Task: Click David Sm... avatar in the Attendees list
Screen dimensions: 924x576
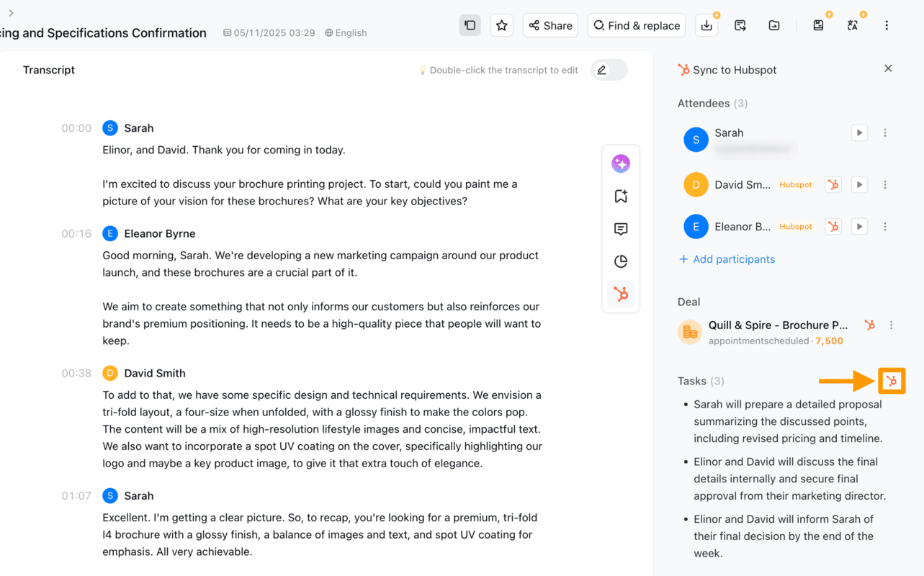Action: click(x=696, y=184)
